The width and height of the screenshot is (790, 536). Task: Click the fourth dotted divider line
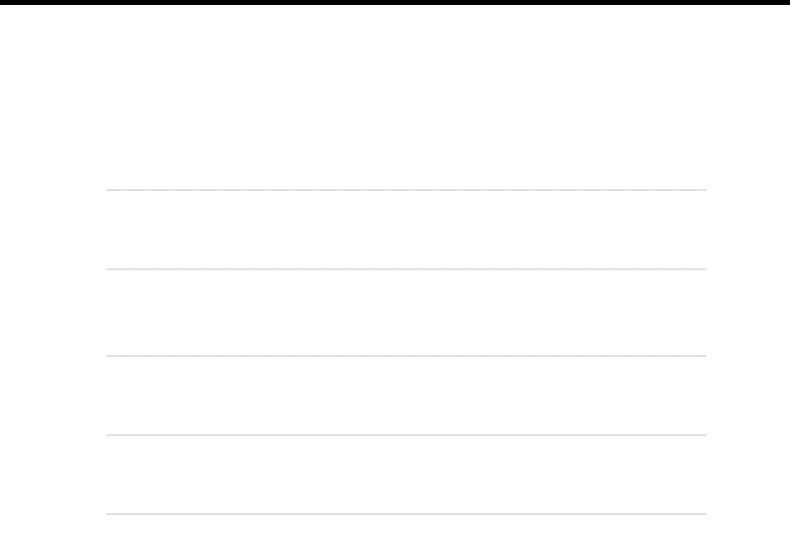point(406,435)
